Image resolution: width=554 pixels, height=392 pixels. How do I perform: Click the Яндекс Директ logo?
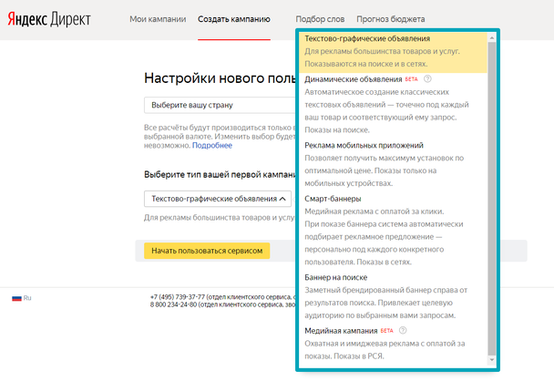49,19
